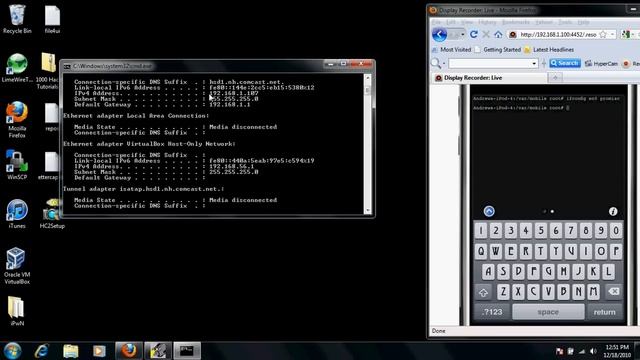Open the Bookmarks menu in Firefox
This screenshot has width=640, height=360.
(x=516, y=22)
